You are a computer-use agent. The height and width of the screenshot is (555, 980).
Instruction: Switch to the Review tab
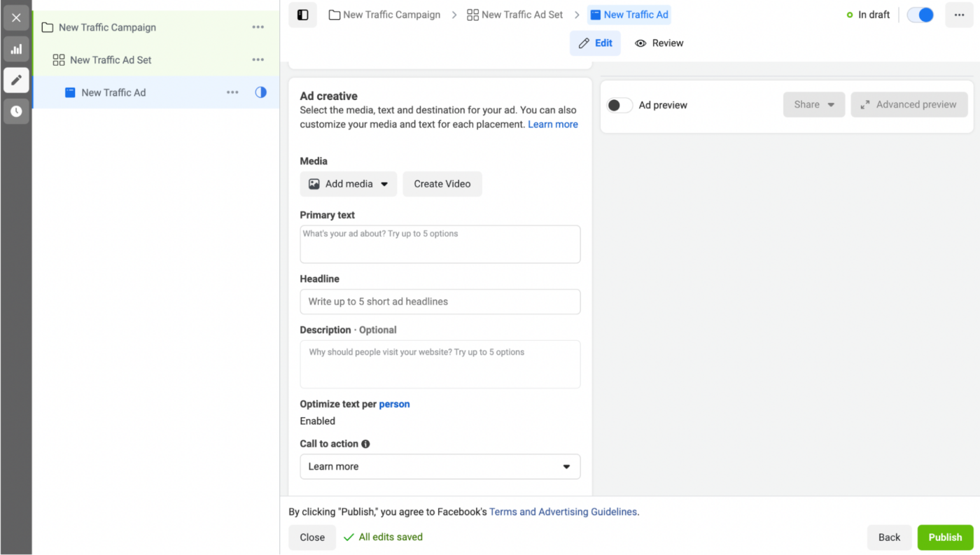tap(659, 43)
